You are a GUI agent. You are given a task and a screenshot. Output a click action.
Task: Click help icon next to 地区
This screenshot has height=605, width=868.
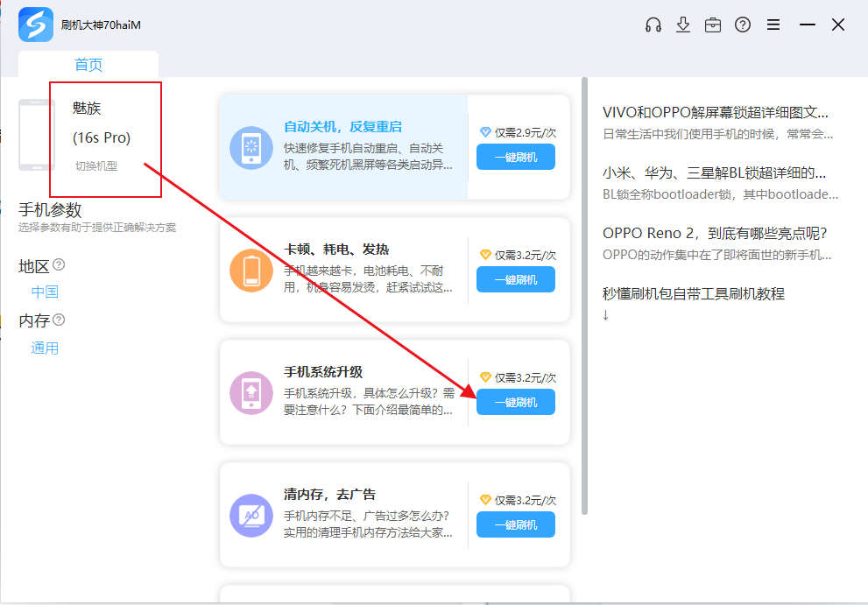59,265
